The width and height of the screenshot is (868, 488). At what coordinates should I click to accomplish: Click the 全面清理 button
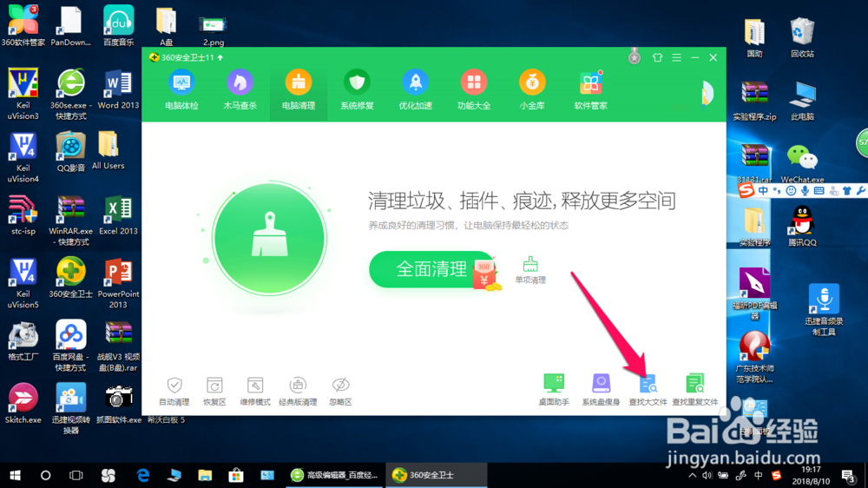pyautogui.click(x=431, y=270)
